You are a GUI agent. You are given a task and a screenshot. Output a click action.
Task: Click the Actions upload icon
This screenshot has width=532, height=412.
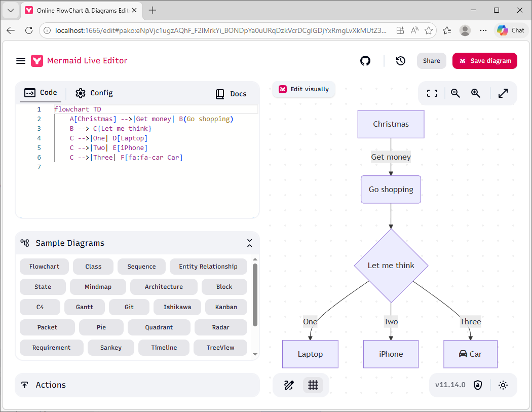25,385
